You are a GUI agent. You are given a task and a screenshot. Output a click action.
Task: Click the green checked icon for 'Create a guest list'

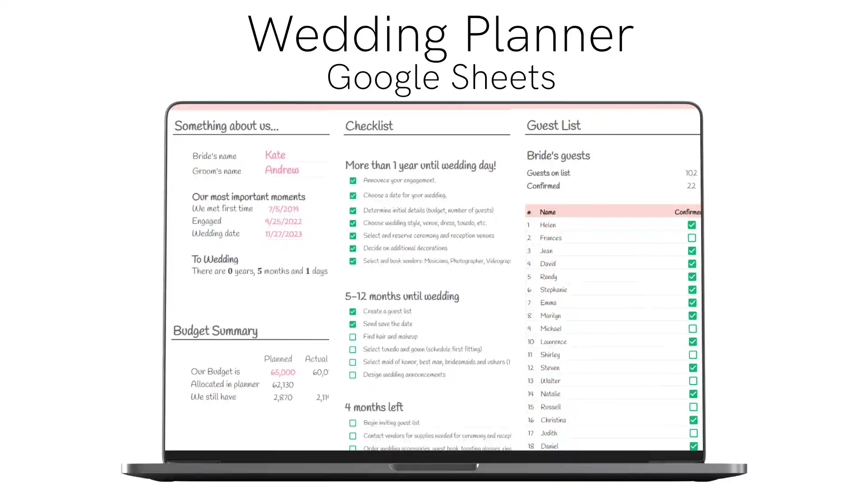(x=352, y=310)
